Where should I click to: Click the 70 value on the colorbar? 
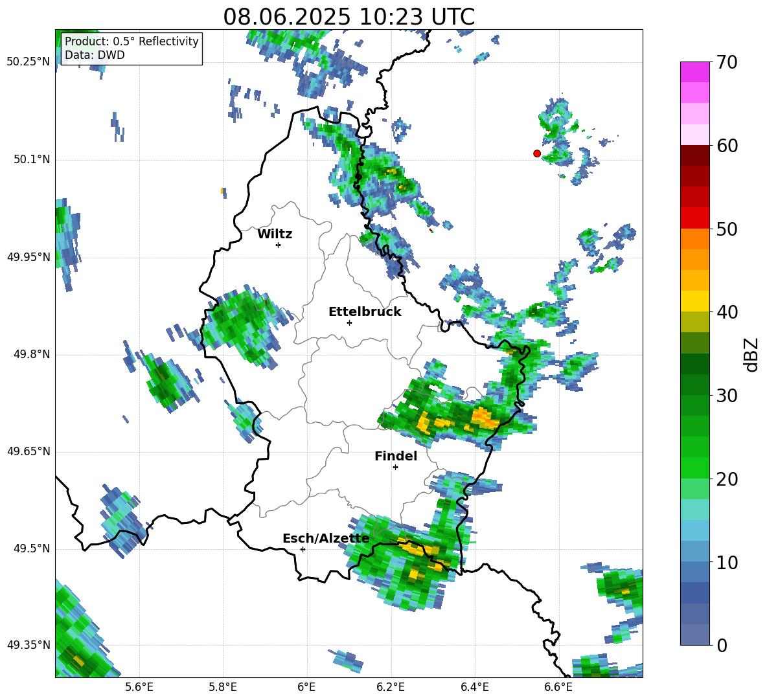click(727, 62)
